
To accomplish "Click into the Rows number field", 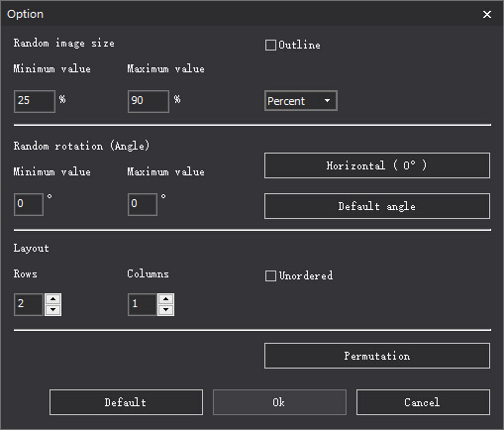I will click(29, 304).
